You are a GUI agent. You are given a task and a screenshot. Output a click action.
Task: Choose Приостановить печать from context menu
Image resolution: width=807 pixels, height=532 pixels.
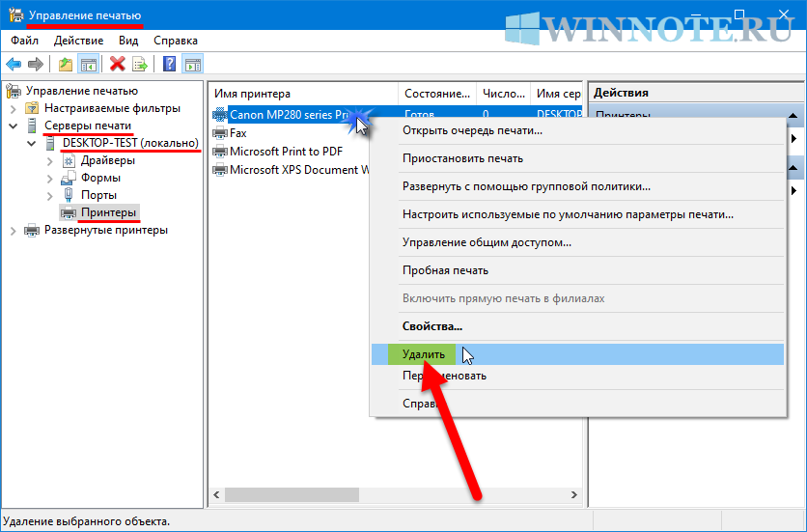click(x=578, y=158)
